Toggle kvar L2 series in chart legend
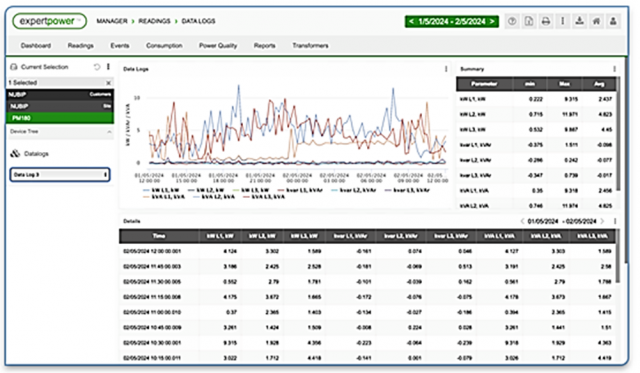Viewport: 640px width, 373px height. point(354,191)
